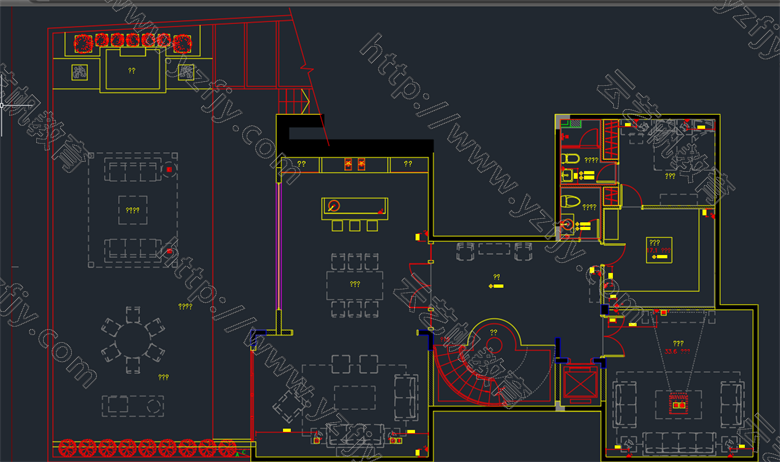Select the first red shrub in top planter row
The height and width of the screenshot is (462, 780).
(x=84, y=44)
